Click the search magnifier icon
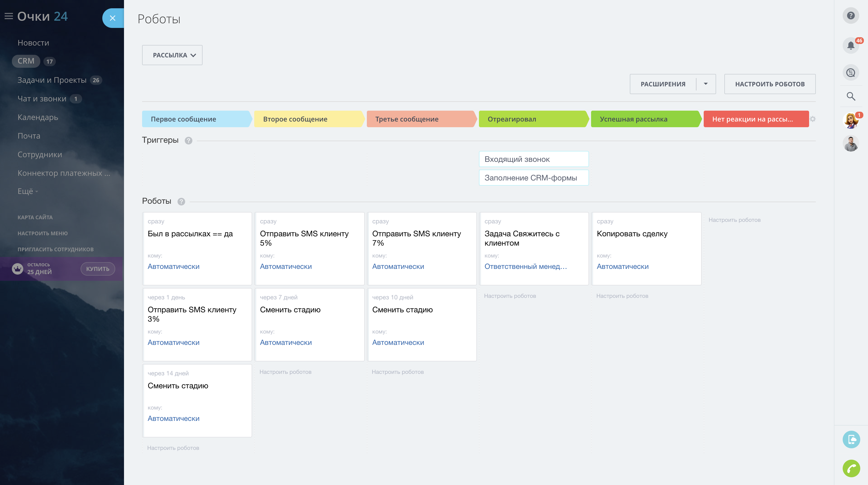Screen dimensions: 868x485 (850, 96)
